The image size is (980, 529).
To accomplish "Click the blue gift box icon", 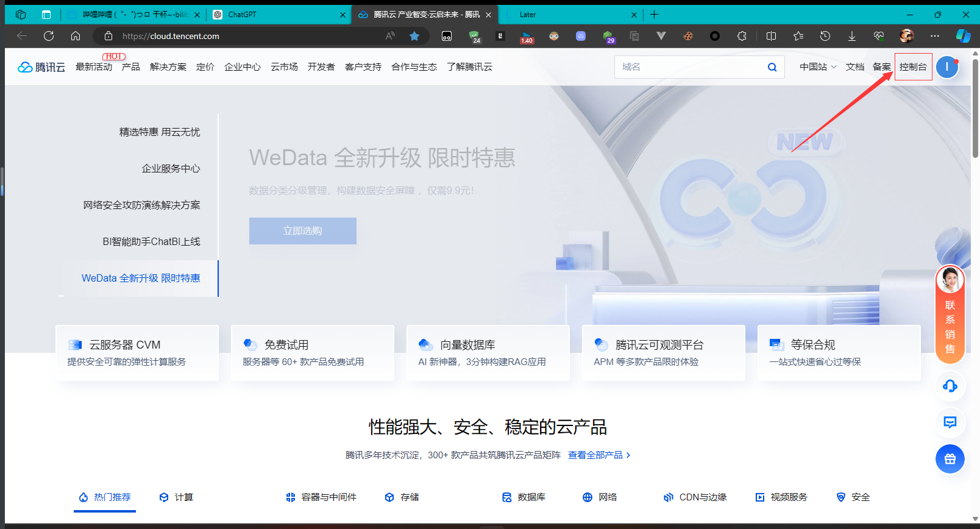I will [x=950, y=459].
